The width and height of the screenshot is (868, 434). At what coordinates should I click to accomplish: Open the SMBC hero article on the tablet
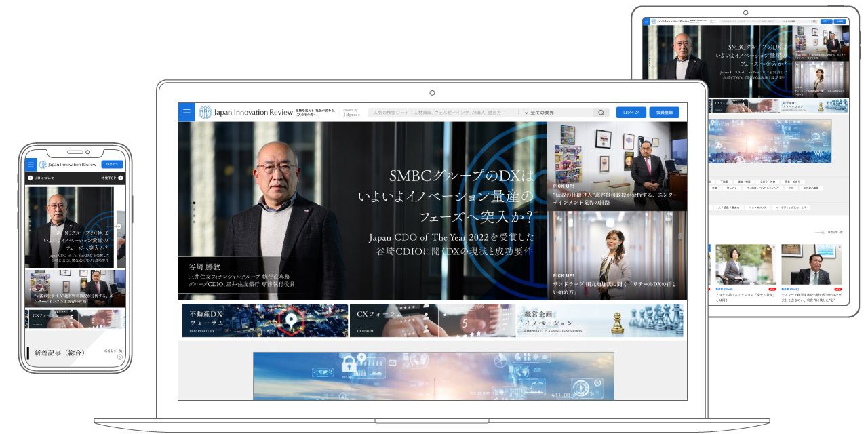[x=717, y=62]
